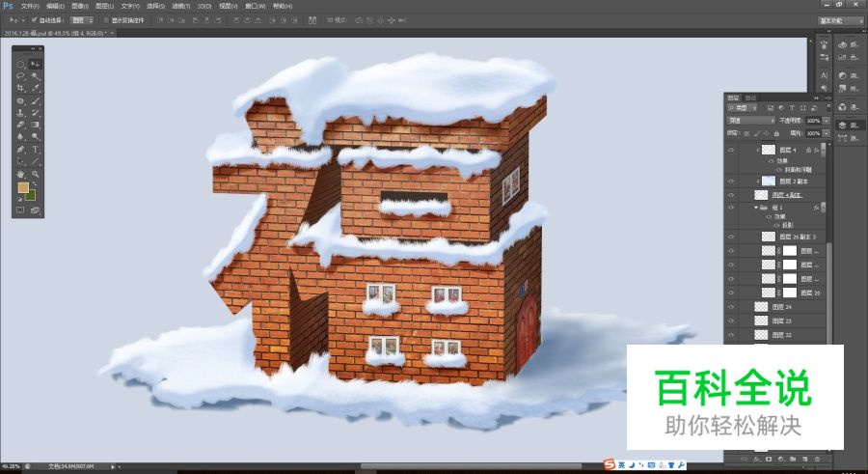Toggle the 自动选择 checkbox

click(36, 19)
